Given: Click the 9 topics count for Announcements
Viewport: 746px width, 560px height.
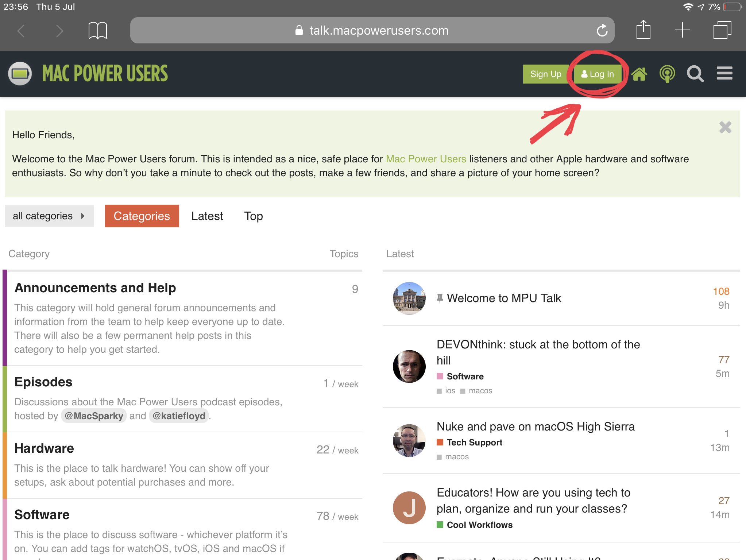Looking at the screenshot, I should (x=355, y=289).
